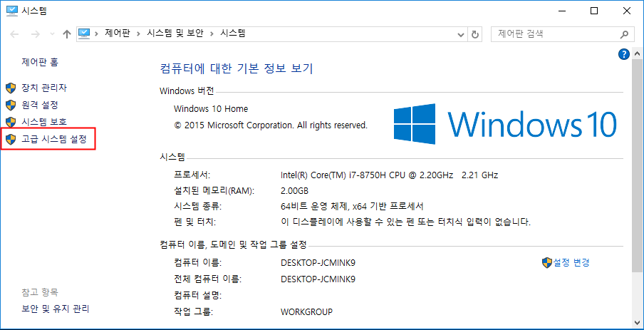Click the up one level arrow
Image resolution: width=644 pixels, height=330 pixels.
[67, 34]
